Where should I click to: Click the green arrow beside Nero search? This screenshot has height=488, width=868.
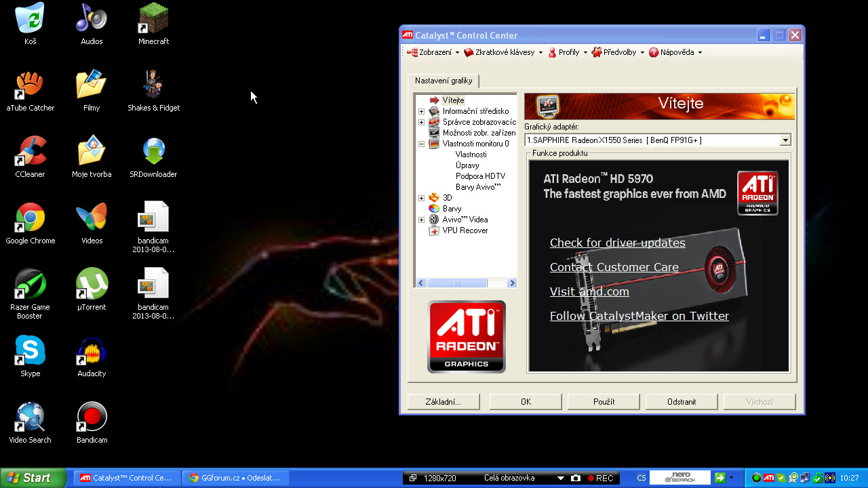pos(719,478)
